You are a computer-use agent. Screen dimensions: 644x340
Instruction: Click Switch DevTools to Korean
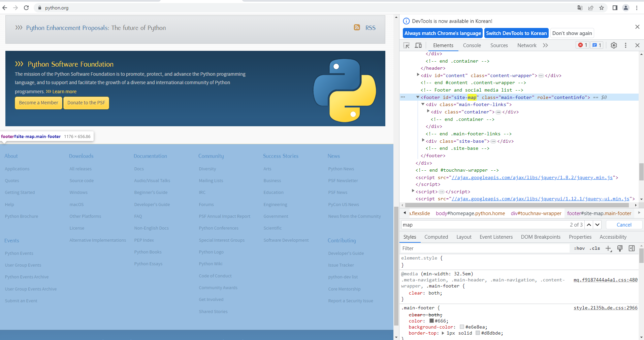pos(516,33)
